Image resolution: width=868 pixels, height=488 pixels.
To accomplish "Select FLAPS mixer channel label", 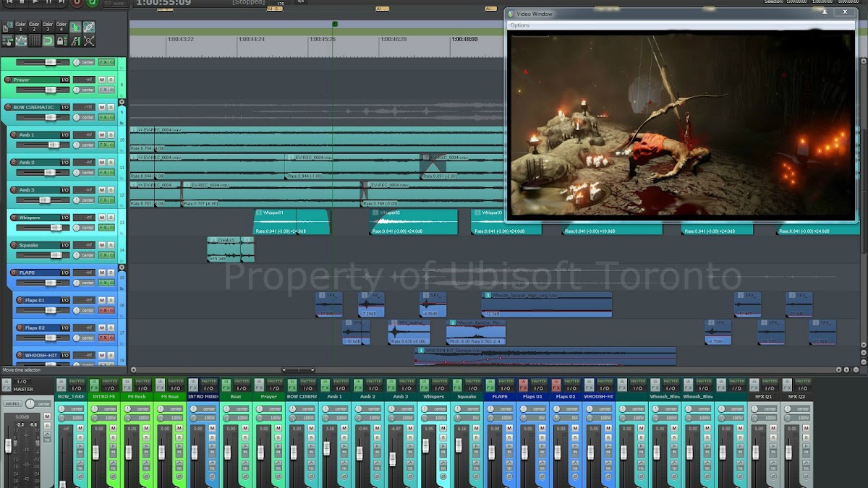I will (500, 396).
